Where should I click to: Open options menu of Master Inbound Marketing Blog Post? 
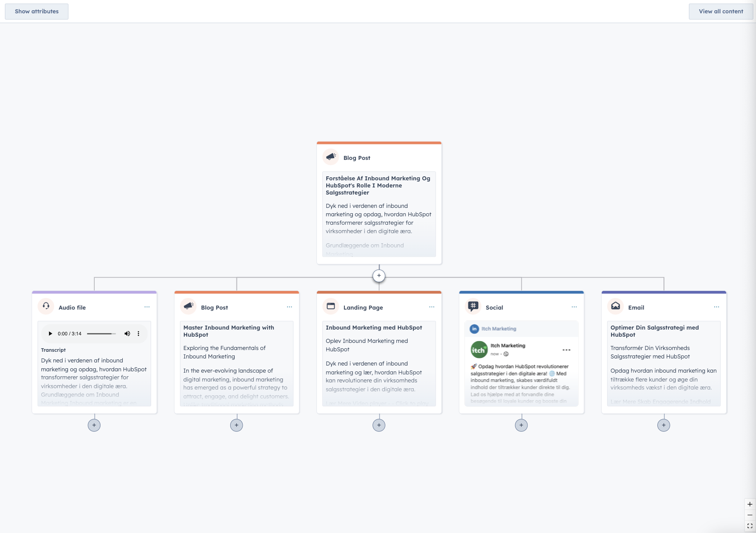point(289,307)
